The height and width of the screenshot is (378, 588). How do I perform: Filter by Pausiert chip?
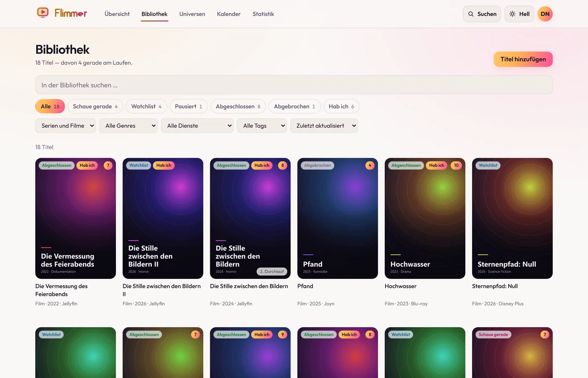coord(189,106)
